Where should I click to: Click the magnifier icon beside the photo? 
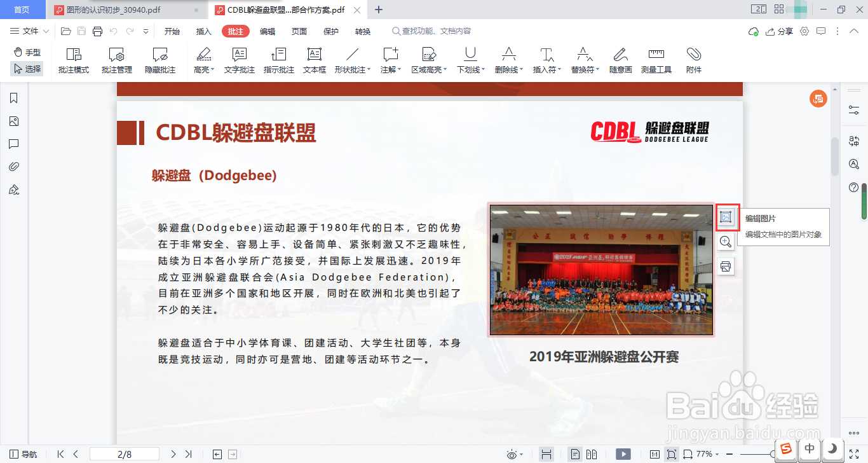coord(726,242)
